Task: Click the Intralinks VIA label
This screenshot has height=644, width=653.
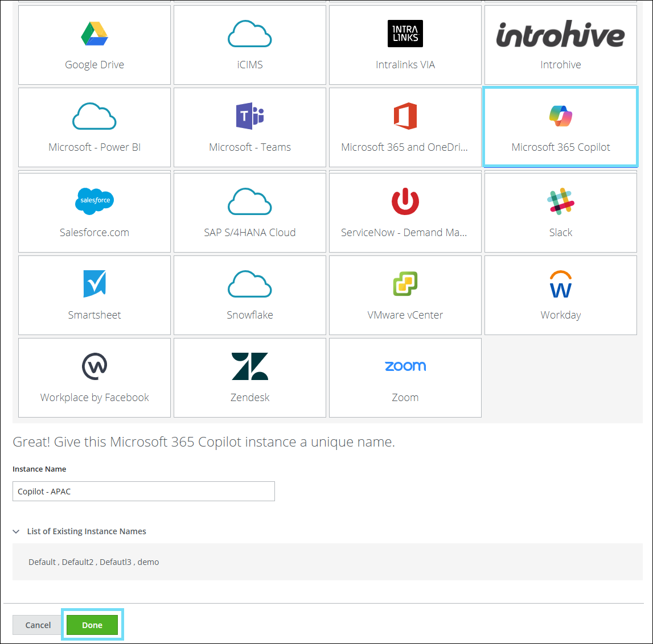Action: point(405,64)
